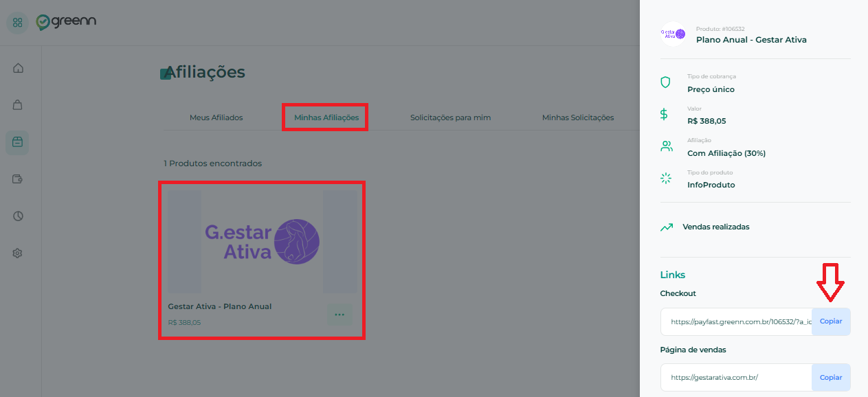Select the box sidebar icon
Image resolution: width=868 pixels, height=397 pixels.
click(18, 142)
